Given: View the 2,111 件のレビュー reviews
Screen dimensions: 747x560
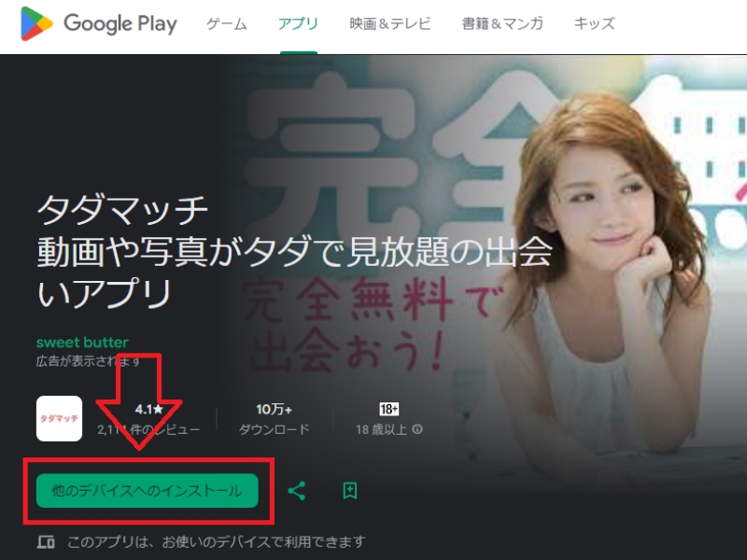Looking at the screenshot, I should pos(149,430).
